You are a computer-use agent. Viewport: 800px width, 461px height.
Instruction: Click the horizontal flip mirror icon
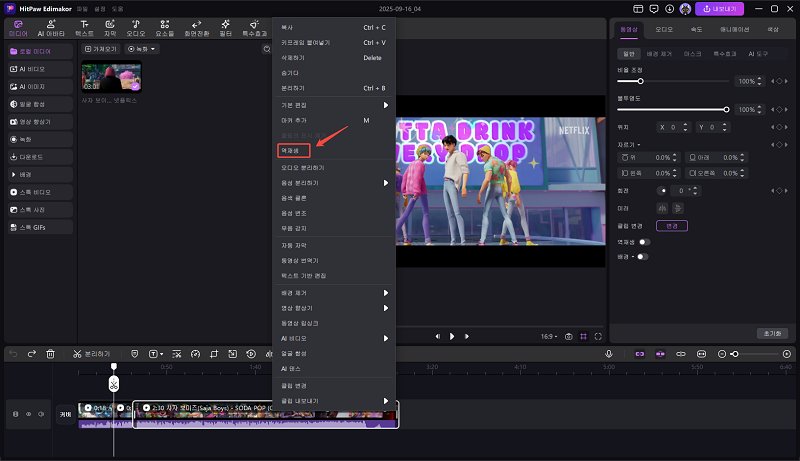pyautogui.click(x=662, y=208)
